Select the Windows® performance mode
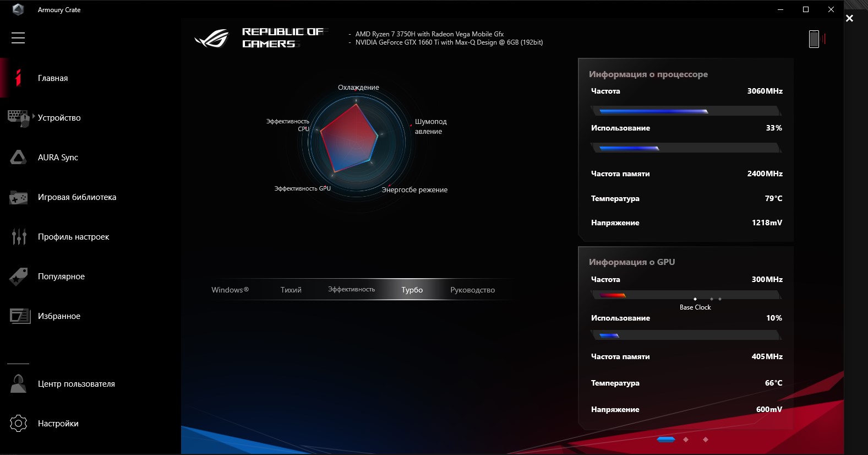Screen dimensions: 868x455 tap(230, 290)
